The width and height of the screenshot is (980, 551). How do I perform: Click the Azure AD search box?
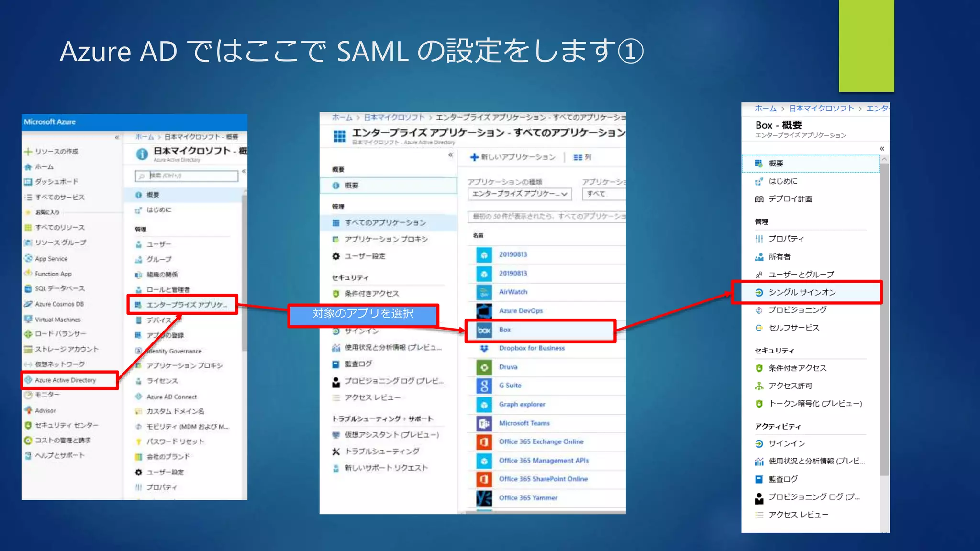(x=187, y=176)
